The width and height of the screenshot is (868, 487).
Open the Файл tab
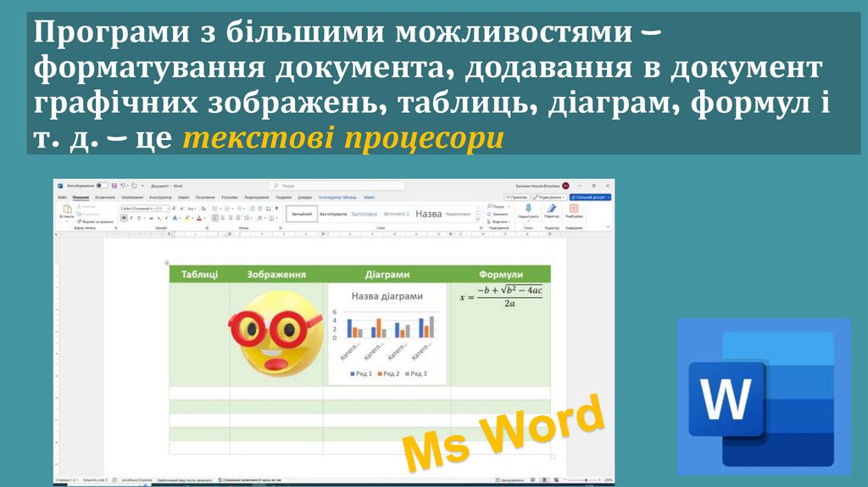(x=62, y=197)
